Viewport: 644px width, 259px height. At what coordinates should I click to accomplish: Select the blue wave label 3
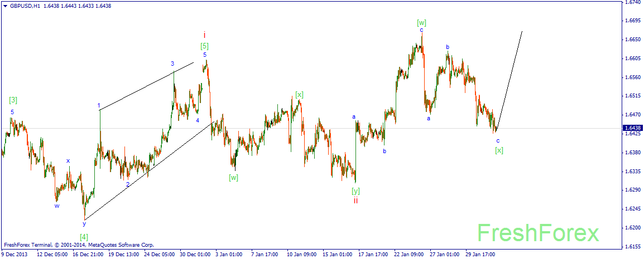click(x=173, y=63)
